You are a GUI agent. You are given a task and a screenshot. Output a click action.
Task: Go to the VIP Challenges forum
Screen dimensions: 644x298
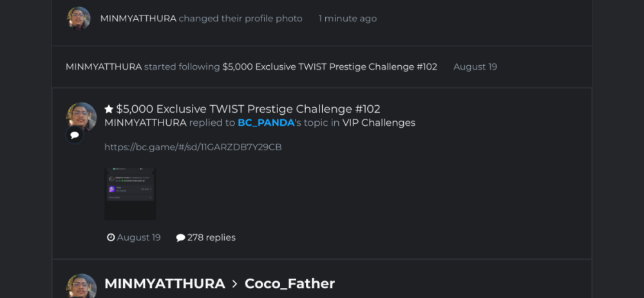[379, 123]
